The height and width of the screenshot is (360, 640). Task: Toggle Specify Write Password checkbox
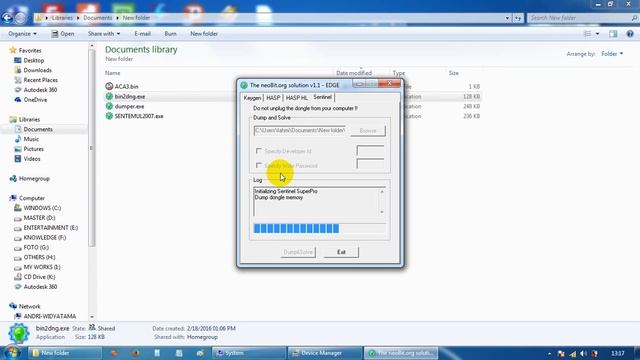[x=258, y=165]
